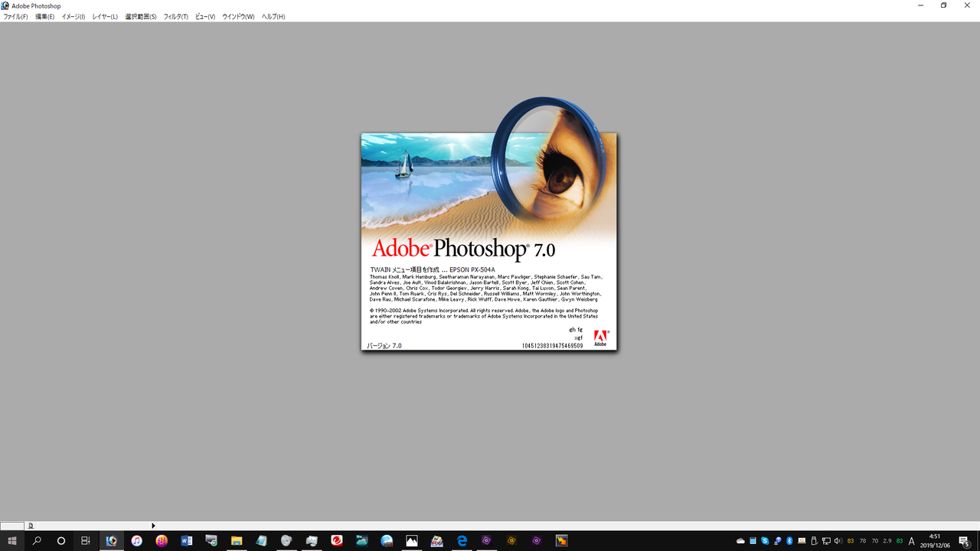Launch Microsoft Edge from the taskbar

coord(461,541)
